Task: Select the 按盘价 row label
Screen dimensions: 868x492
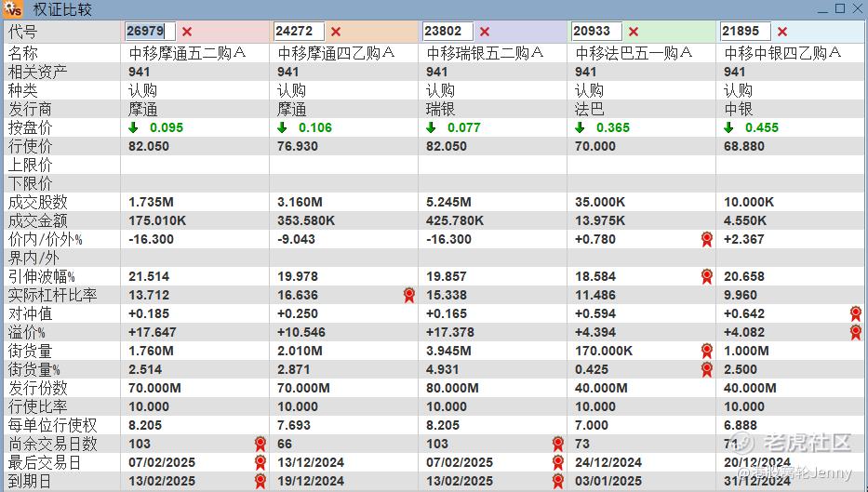Action: (30, 127)
